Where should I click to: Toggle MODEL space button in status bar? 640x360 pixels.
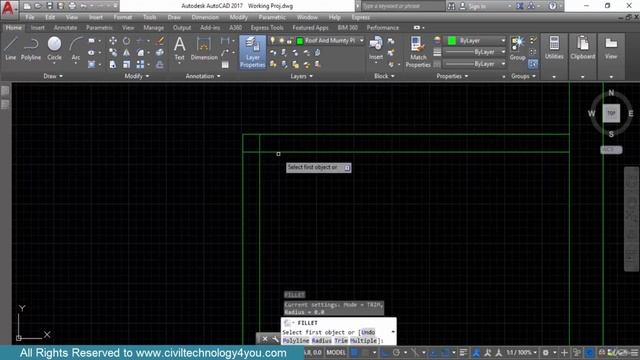(x=336, y=352)
